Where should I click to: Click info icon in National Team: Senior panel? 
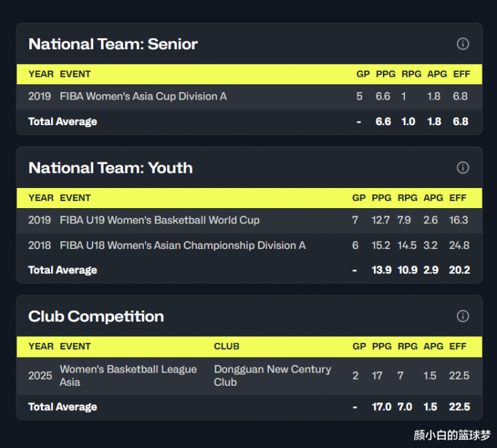point(463,44)
